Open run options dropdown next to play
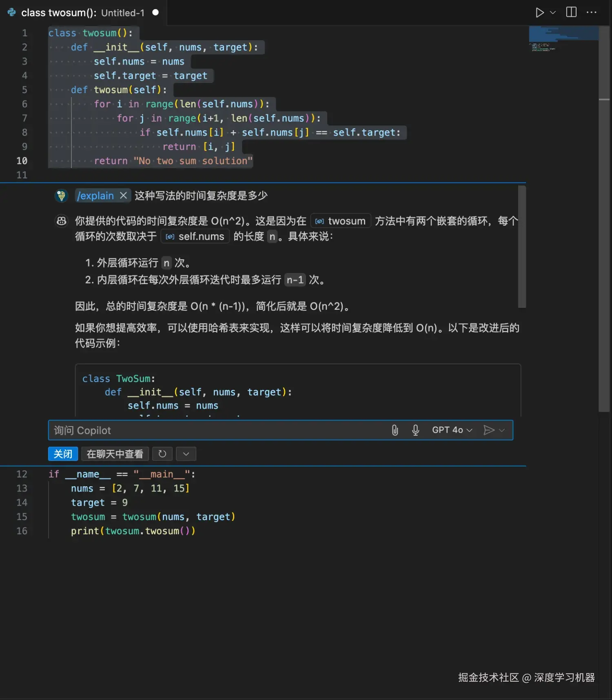The height and width of the screenshot is (700, 612). coord(553,13)
